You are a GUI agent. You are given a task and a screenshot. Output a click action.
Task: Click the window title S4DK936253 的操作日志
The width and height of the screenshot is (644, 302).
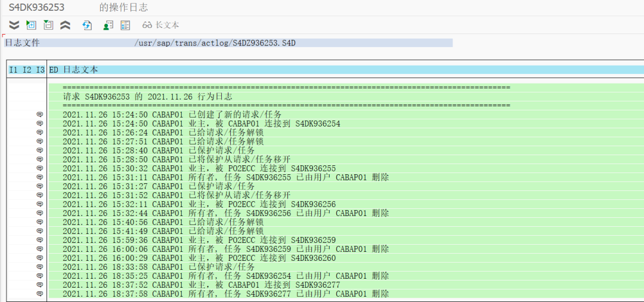click(79, 7)
